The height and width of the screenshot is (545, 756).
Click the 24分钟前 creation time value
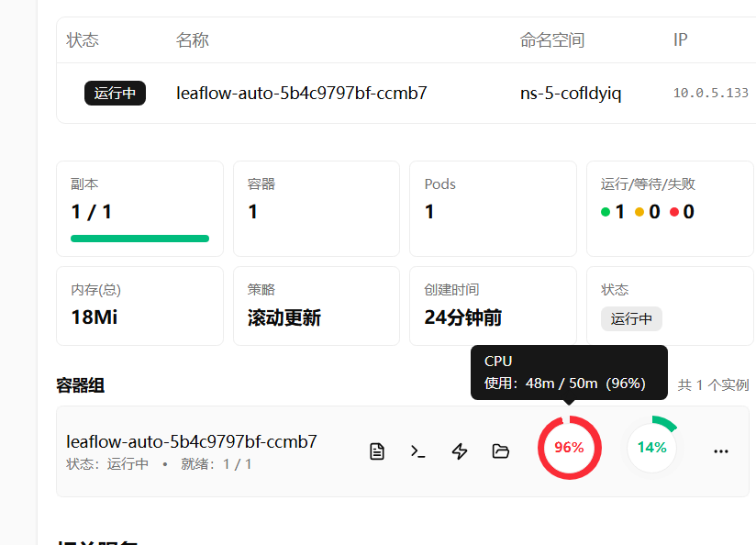[x=462, y=317]
